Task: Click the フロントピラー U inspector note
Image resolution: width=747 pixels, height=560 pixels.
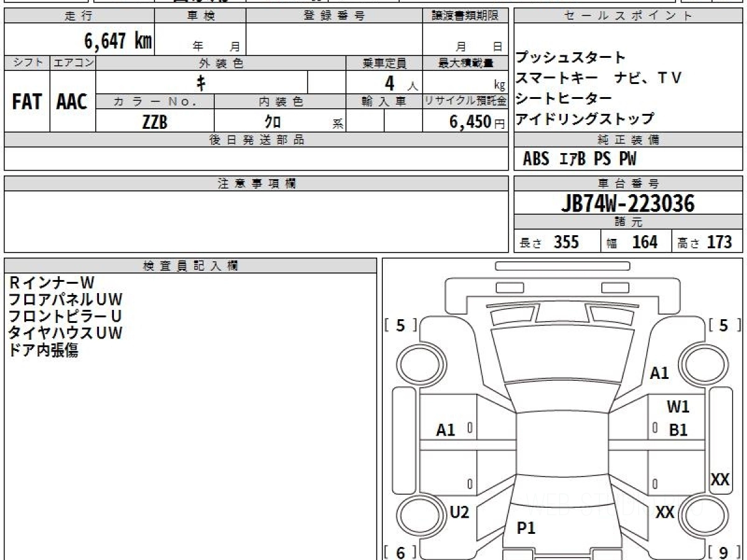Action: [x=65, y=316]
